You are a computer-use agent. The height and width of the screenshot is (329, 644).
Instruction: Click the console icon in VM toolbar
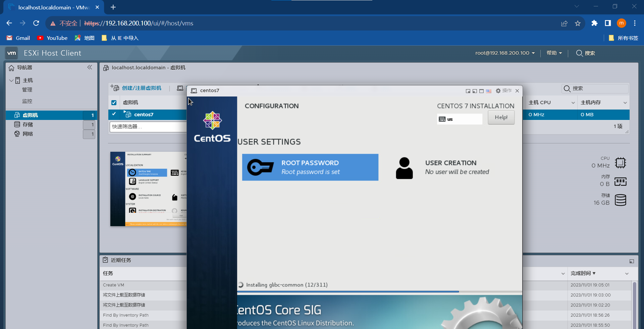pos(180,88)
